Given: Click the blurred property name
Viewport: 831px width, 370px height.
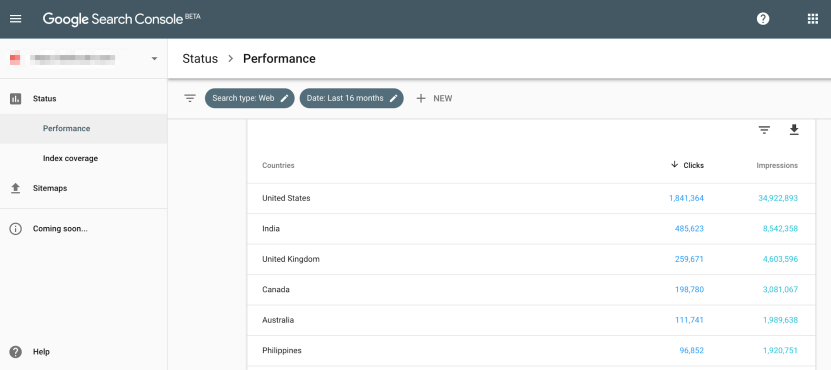Looking at the screenshot, I should [x=73, y=58].
